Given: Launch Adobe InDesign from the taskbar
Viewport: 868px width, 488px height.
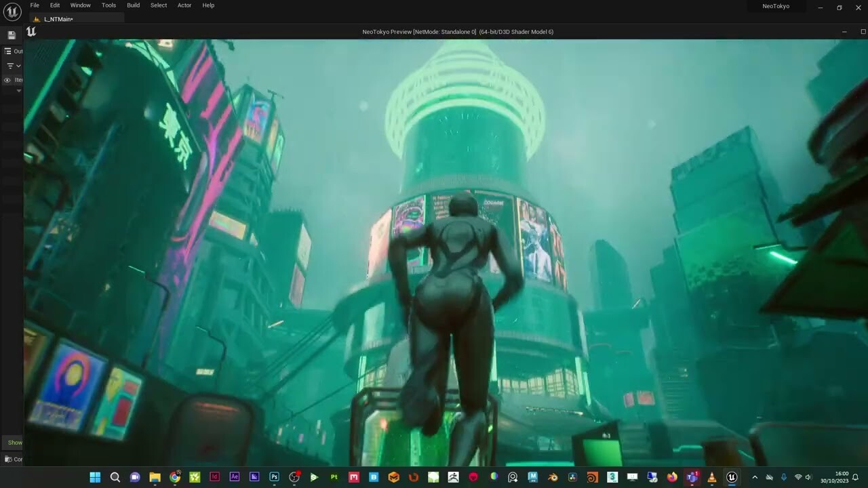Looking at the screenshot, I should pos(215,477).
